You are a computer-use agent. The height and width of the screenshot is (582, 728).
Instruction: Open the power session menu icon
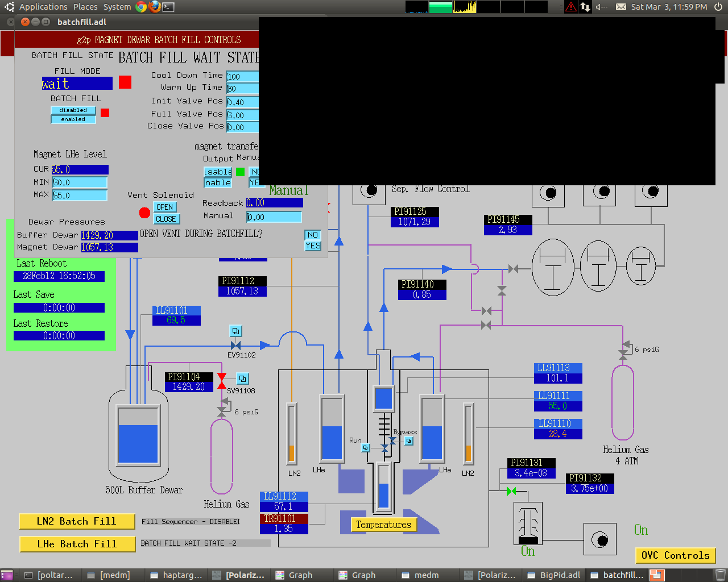point(718,7)
